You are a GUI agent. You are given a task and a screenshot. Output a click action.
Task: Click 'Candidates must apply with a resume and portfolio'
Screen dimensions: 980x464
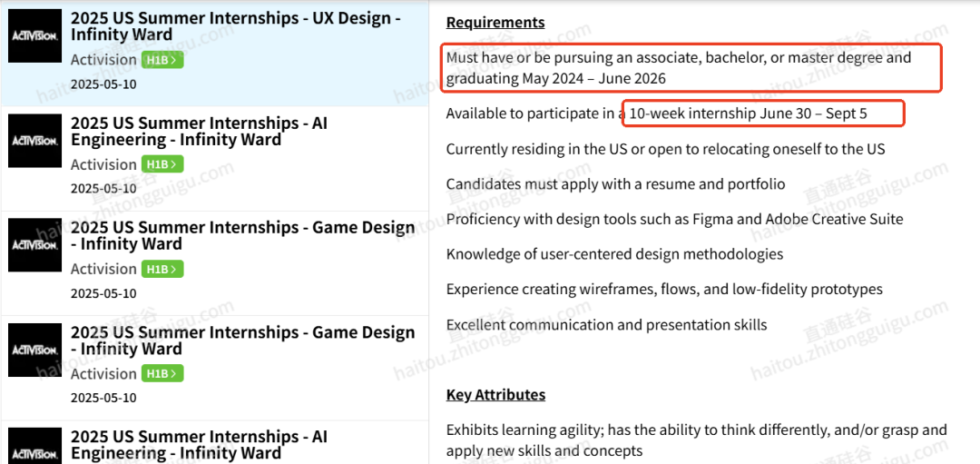615,184
